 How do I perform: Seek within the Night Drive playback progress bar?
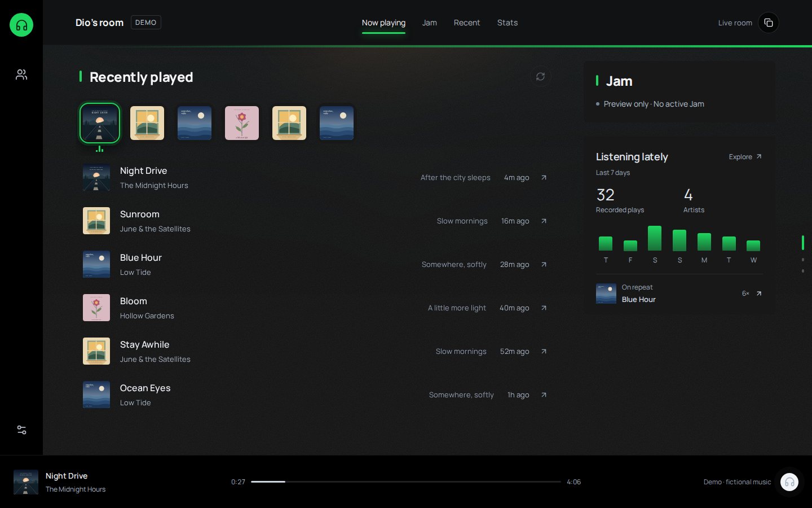tap(406, 481)
